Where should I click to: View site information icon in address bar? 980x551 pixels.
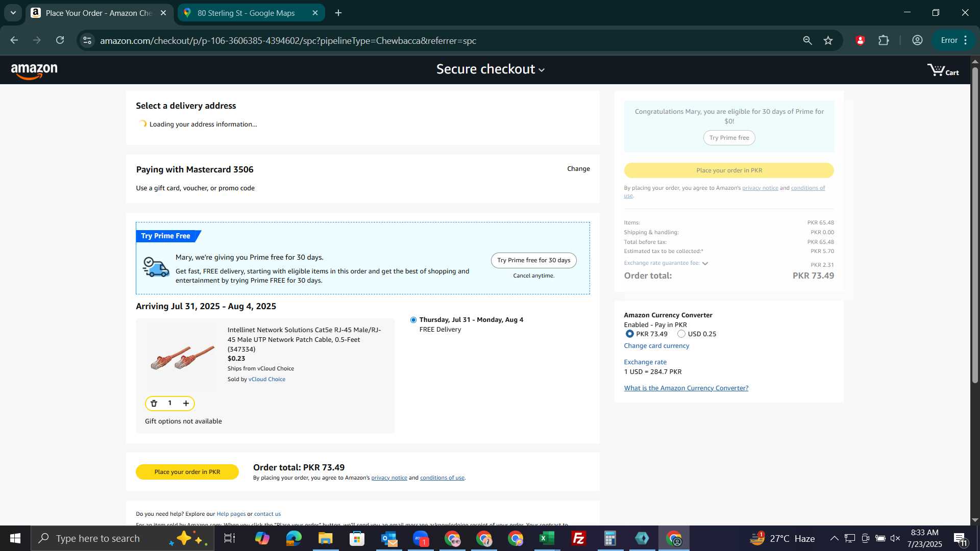click(x=87, y=40)
